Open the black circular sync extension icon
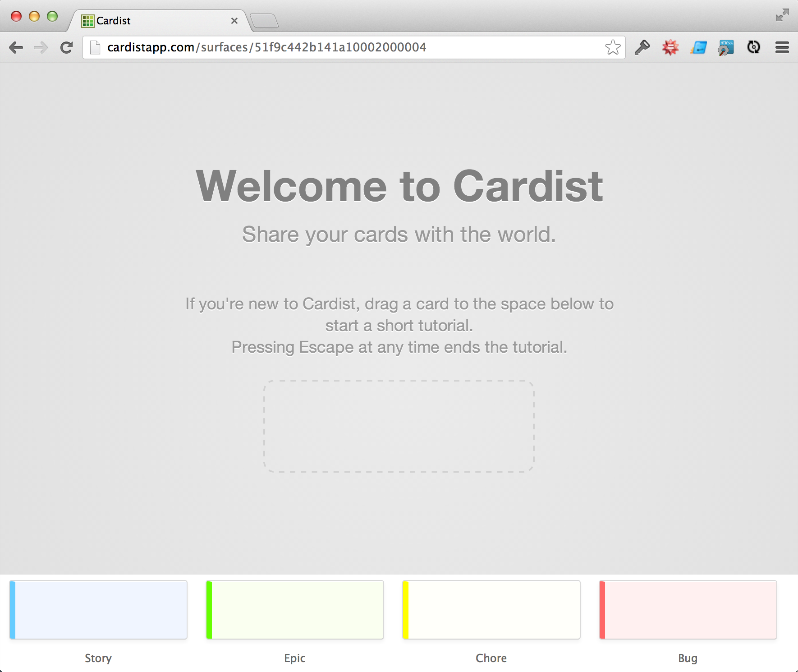Image resolution: width=798 pixels, height=672 pixels. 754,47
